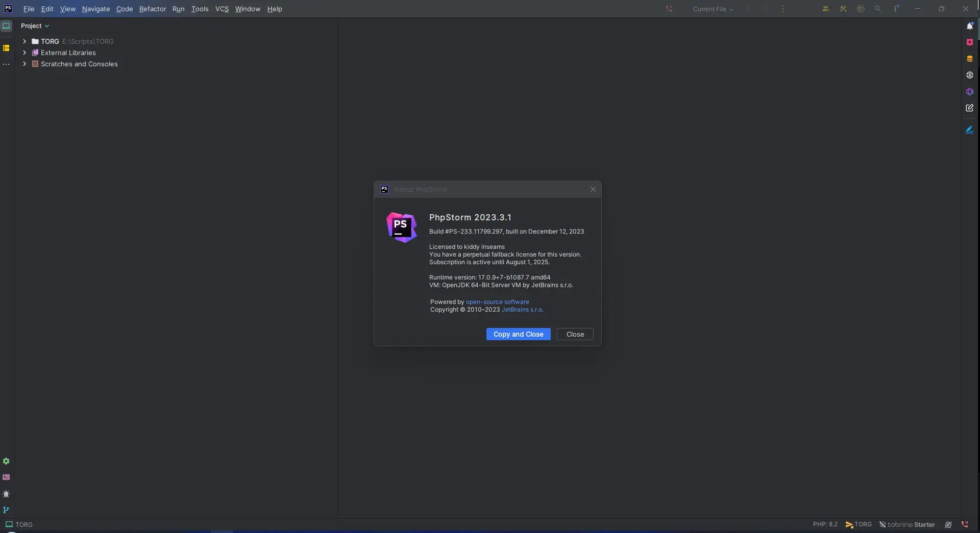Open the Problems bug icon

[x=6, y=494]
